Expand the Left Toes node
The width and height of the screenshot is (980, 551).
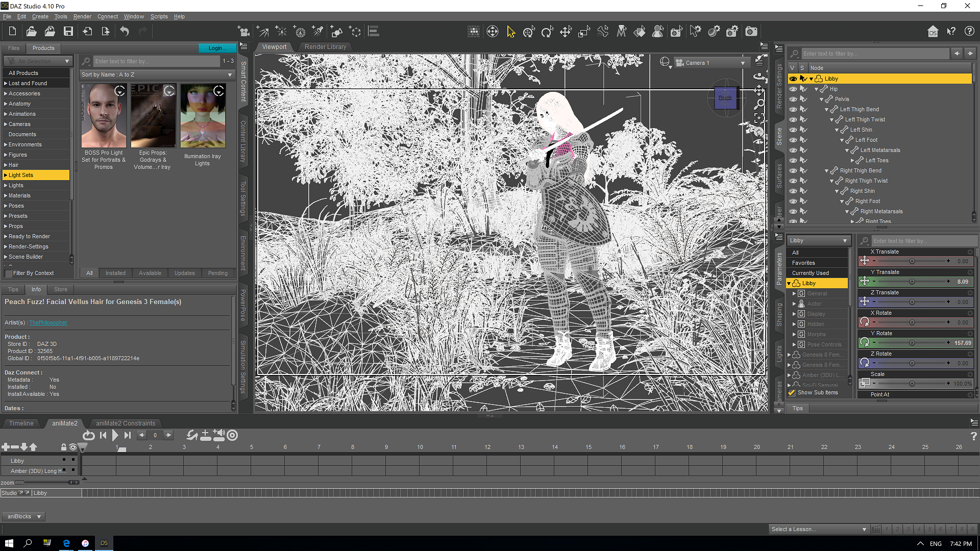click(x=852, y=161)
